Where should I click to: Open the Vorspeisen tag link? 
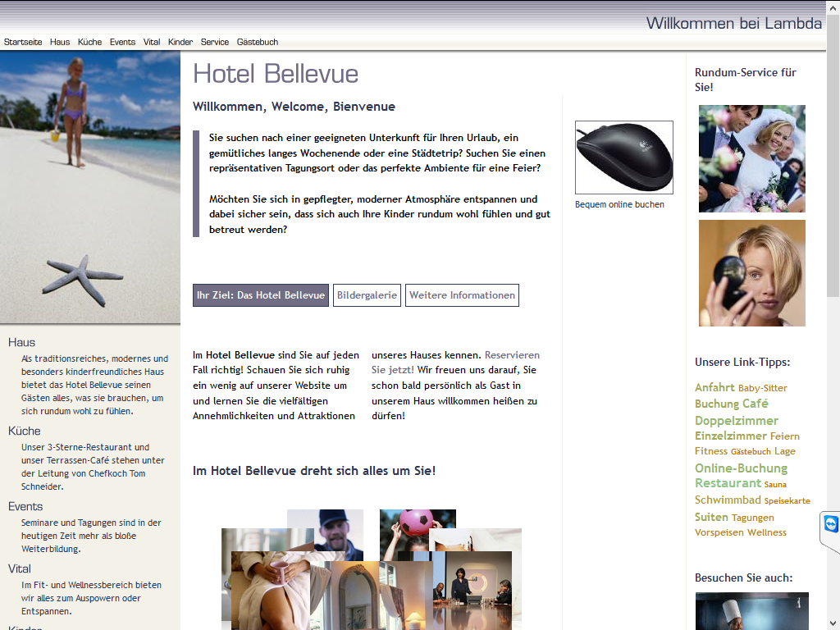pos(719,532)
